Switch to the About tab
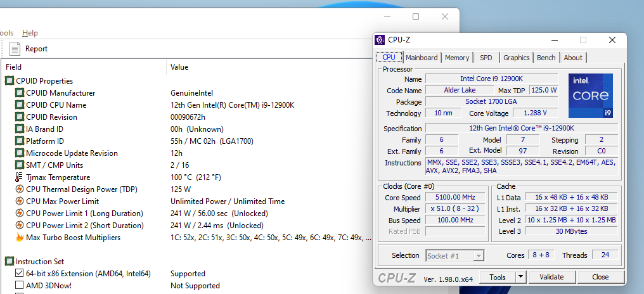 click(x=573, y=58)
